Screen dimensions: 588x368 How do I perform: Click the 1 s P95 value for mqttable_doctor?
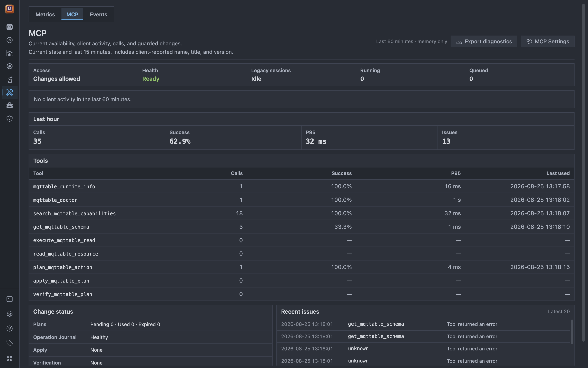click(457, 200)
